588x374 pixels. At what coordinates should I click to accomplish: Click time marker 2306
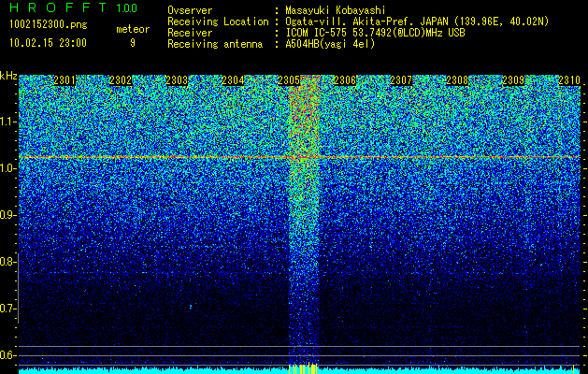coord(345,80)
